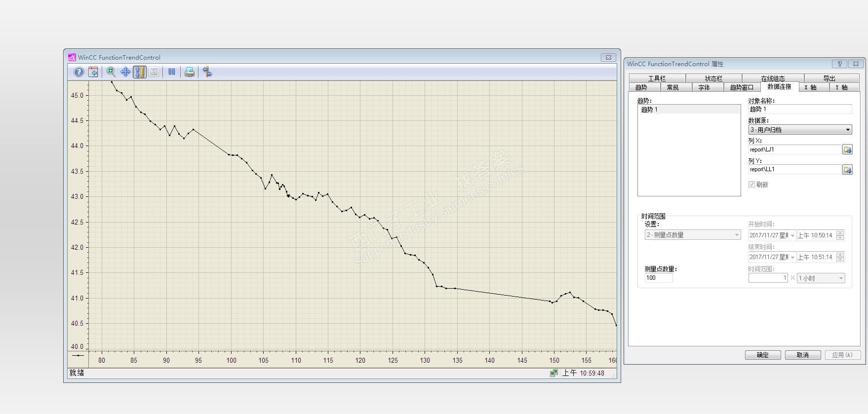Go to the 趋势窗口 tab
The height and width of the screenshot is (414, 868).
coord(742,87)
